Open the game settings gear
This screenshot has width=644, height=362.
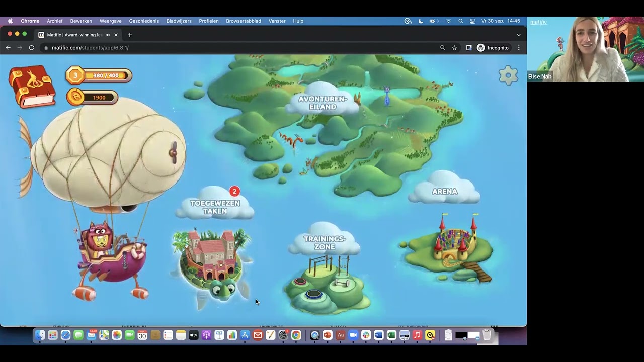[x=508, y=76]
